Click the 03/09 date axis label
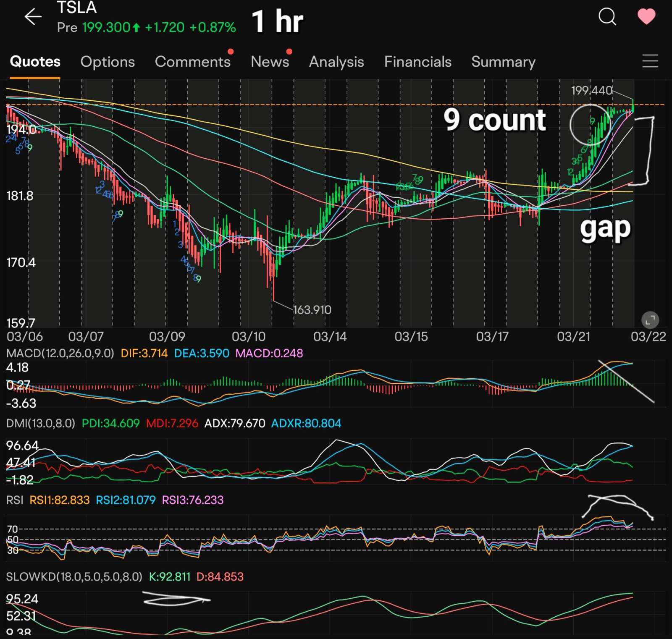The image size is (672, 639). [x=167, y=337]
